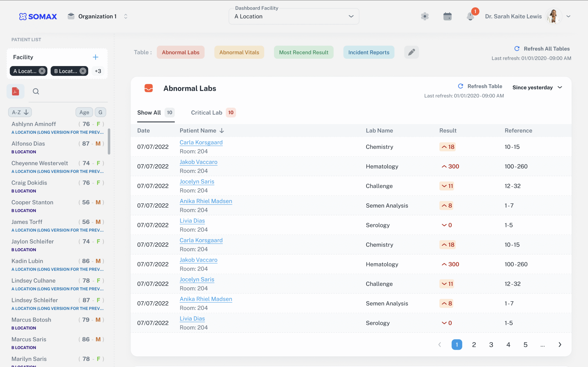The height and width of the screenshot is (367, 588).
Task: Open the calendar icon in header
Action: coord(447,16)
